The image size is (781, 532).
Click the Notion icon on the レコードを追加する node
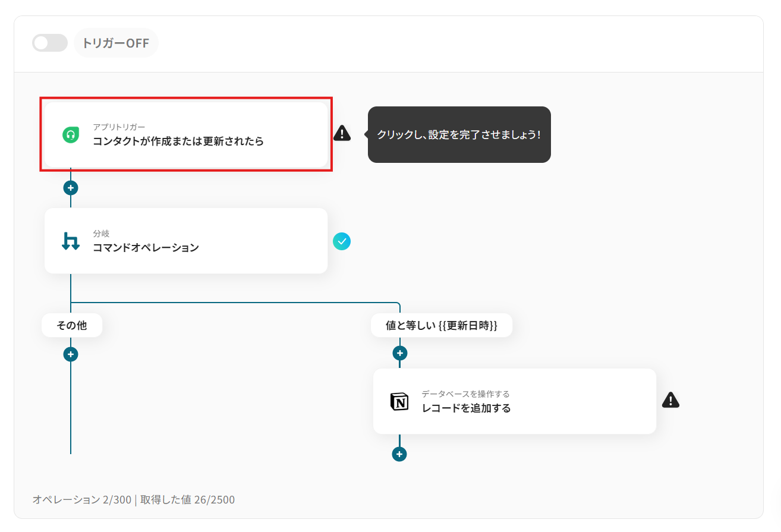398,401
